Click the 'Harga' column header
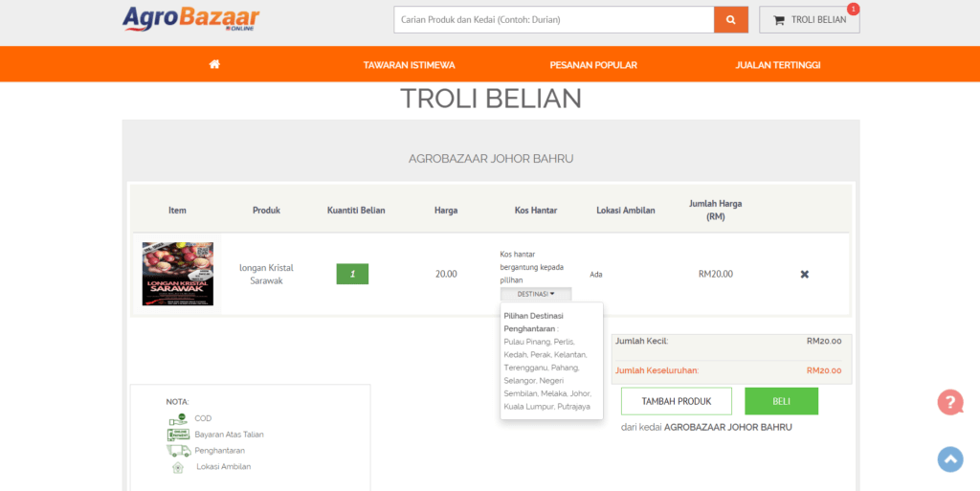 446,211
